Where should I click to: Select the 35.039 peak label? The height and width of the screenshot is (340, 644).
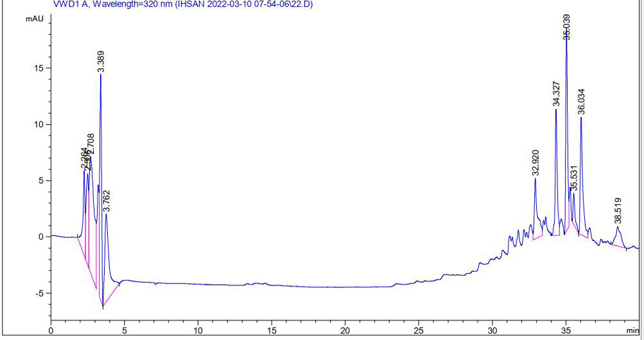[x=566, y=27]
